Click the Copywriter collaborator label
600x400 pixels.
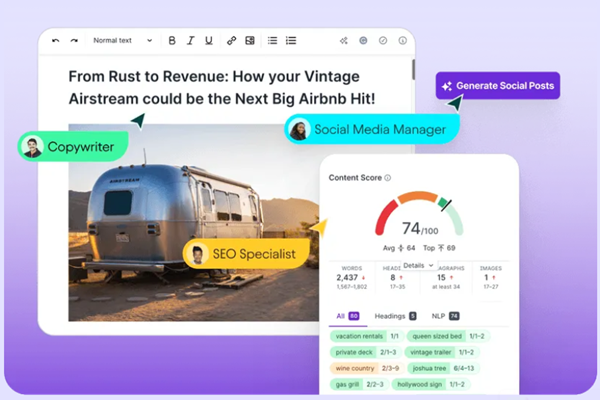73,147
